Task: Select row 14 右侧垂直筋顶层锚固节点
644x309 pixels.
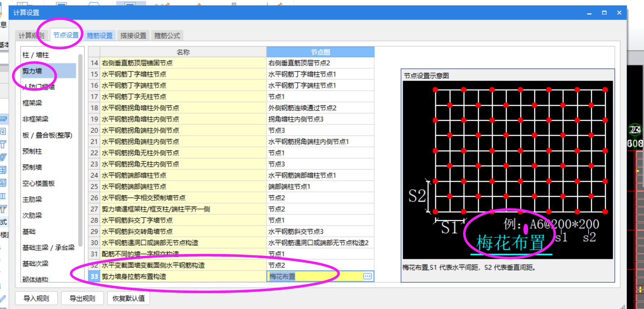Action: pos(183,63)
